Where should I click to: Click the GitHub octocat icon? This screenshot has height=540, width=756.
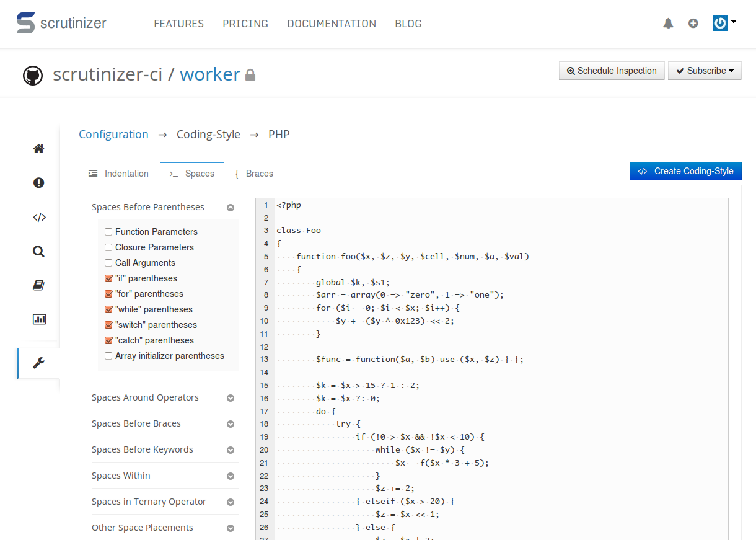point(33,75)
